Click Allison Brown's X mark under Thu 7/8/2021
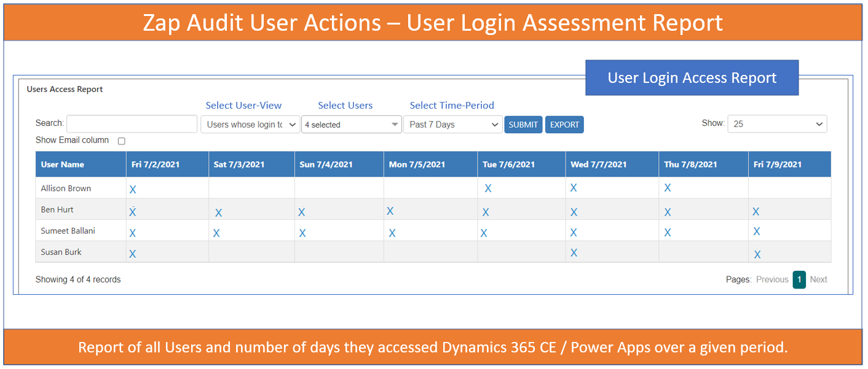 [668, 188]
